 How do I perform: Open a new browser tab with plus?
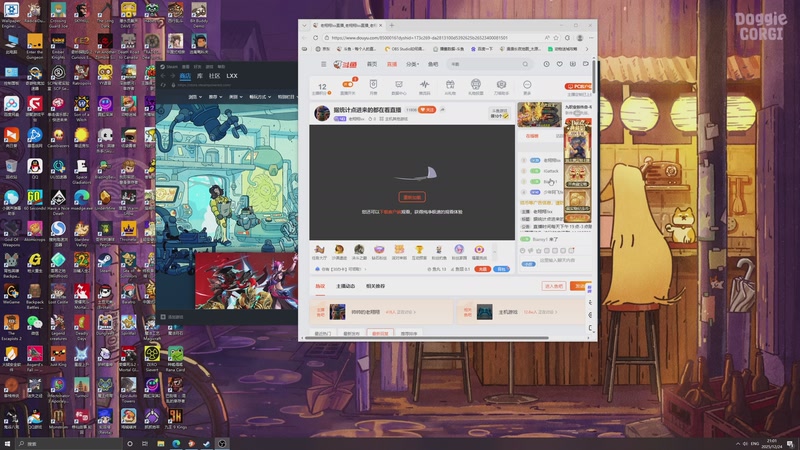(392, 25)
